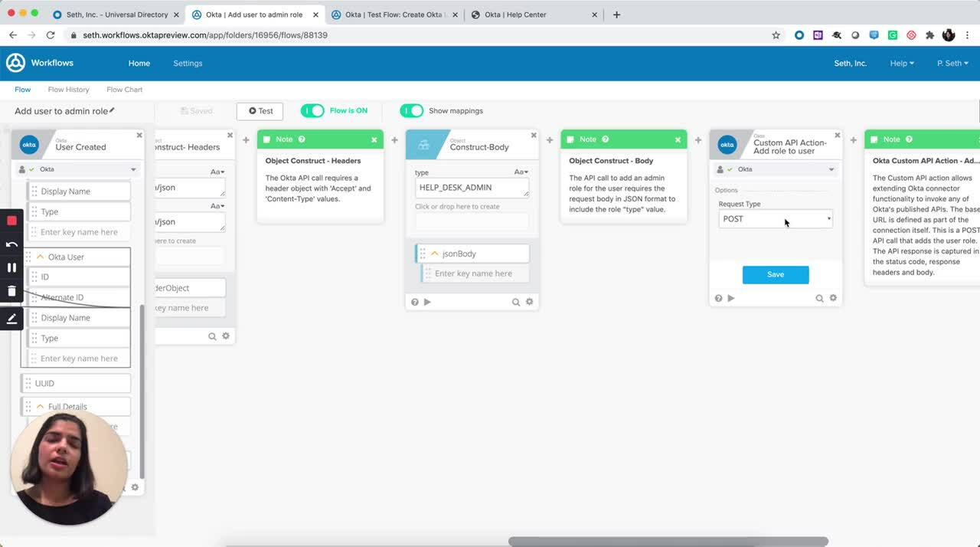Click search icon on Custom API Action card
Screen dimensions: 980x547
tap(819, 298)
